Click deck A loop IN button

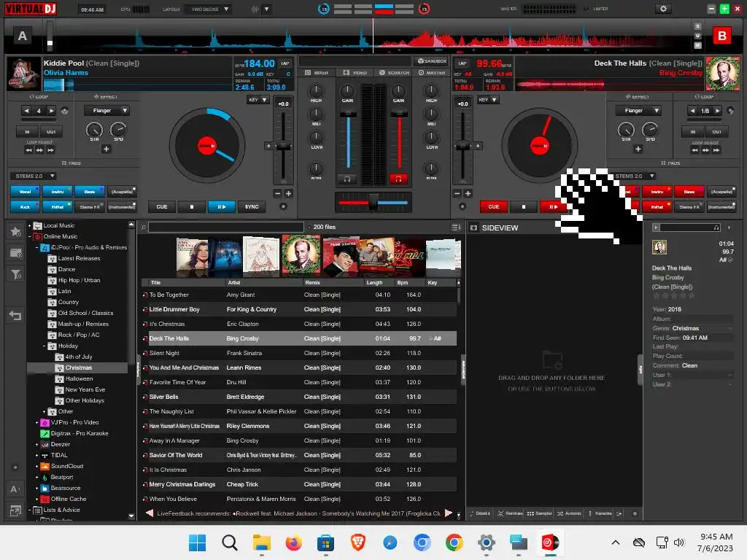[27, 132]
